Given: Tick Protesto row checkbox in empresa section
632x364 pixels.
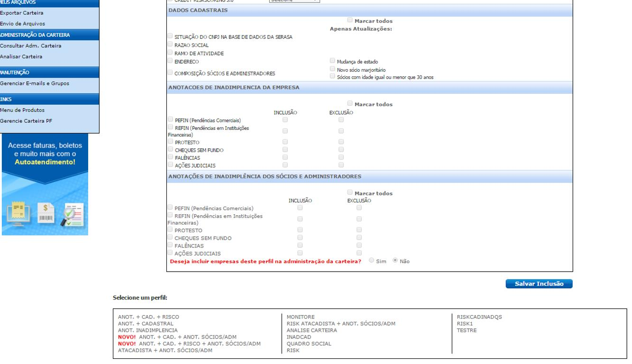Looking at the screenshot, I should pos(171,142).
